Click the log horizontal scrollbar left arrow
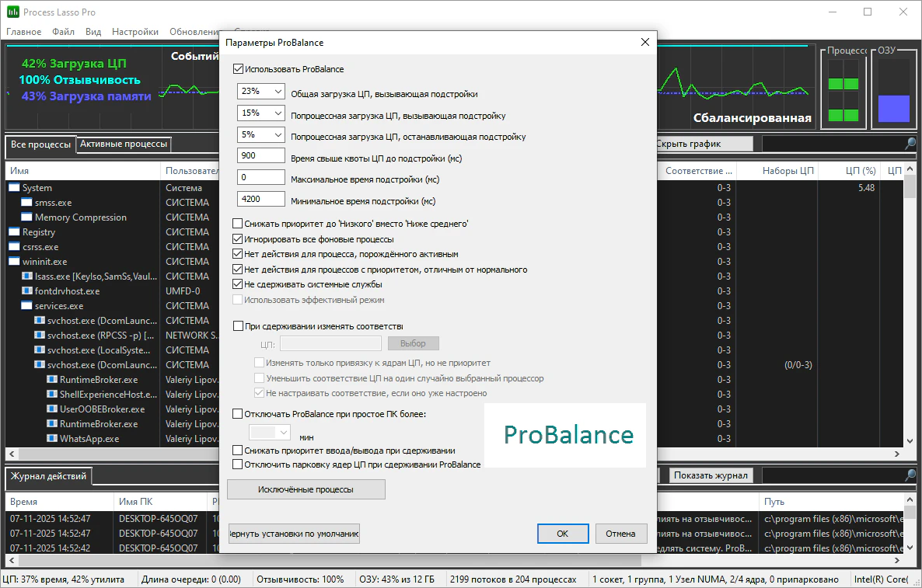922x588 pixels. point(12,560)
